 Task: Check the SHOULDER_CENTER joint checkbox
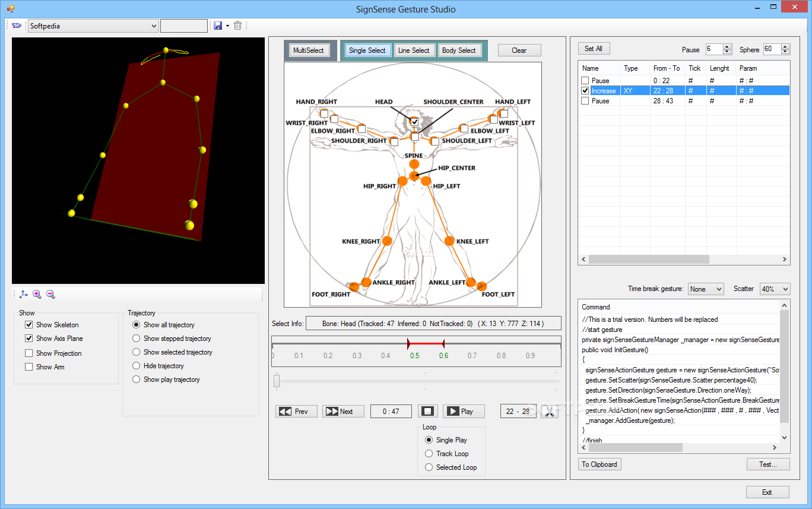tap(415, 137)
